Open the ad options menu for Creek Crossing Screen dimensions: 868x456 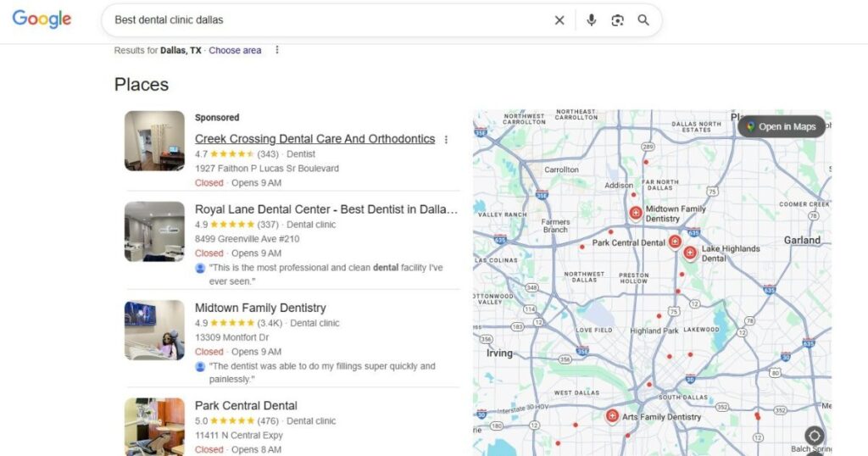[446, 140]
